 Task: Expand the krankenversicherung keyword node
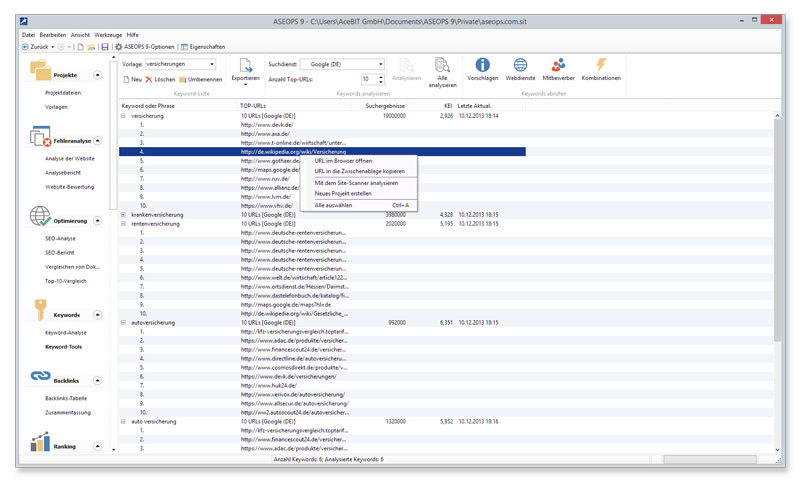123,215
